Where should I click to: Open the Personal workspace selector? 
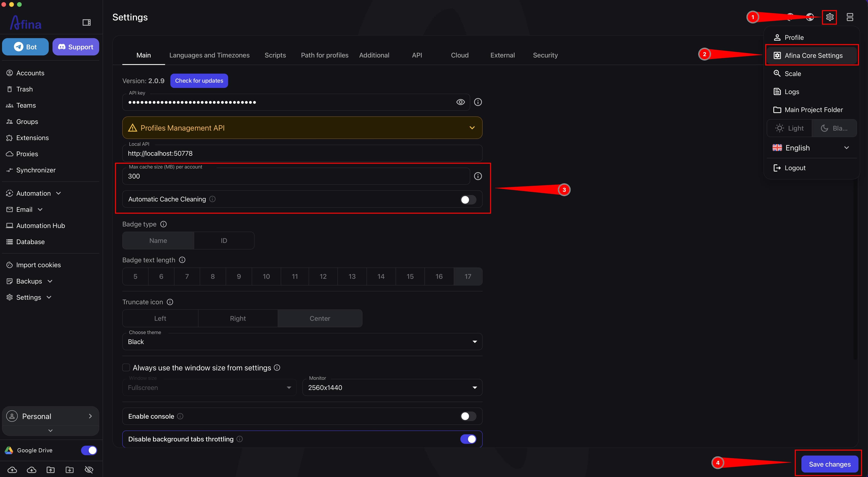pos(51,416)
